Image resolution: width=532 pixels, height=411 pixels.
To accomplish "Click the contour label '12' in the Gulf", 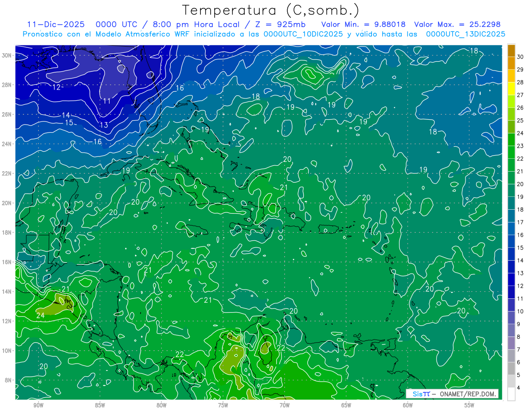I will tap(56, 87).
